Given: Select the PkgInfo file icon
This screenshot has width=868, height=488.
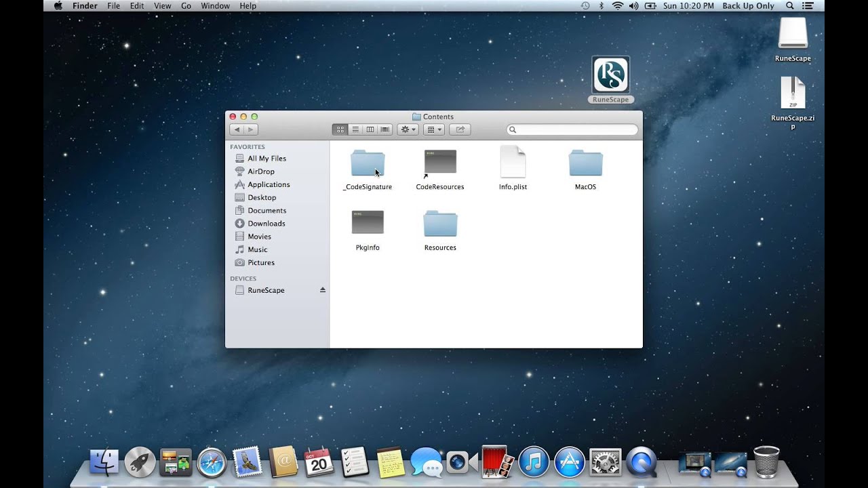Looking at the screenshot, I should click(x=368, y=222).
